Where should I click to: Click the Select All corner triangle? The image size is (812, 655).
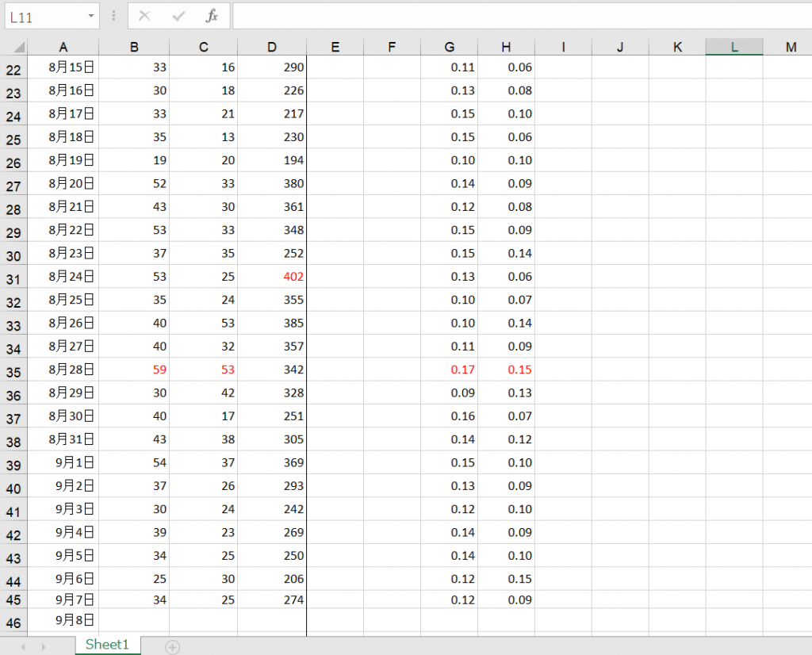19,48
